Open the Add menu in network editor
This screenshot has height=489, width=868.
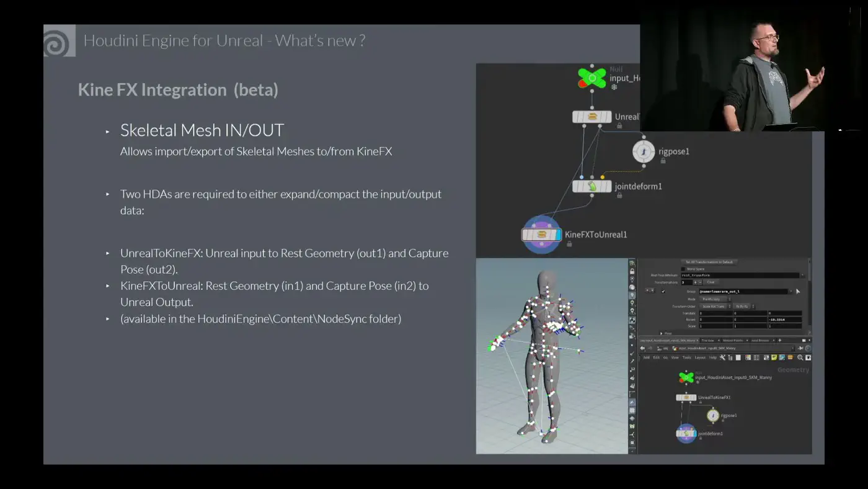click(647, 357)
